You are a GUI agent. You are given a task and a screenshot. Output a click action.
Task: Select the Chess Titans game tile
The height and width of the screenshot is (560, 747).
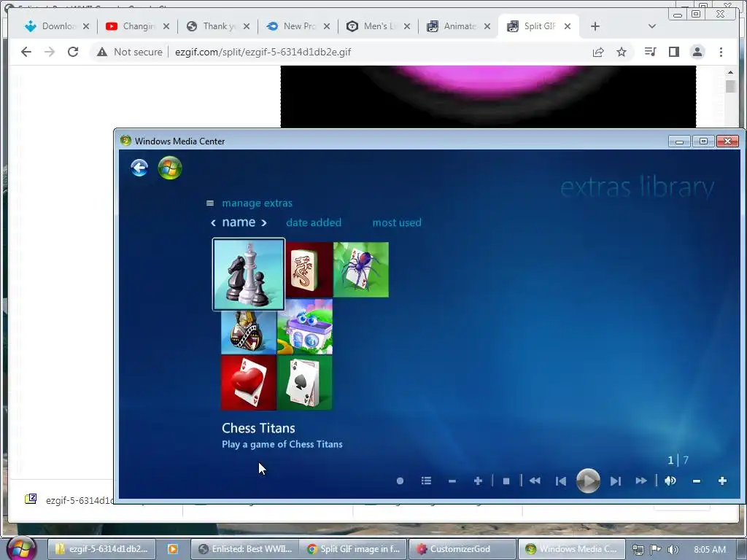click(248, 274)
